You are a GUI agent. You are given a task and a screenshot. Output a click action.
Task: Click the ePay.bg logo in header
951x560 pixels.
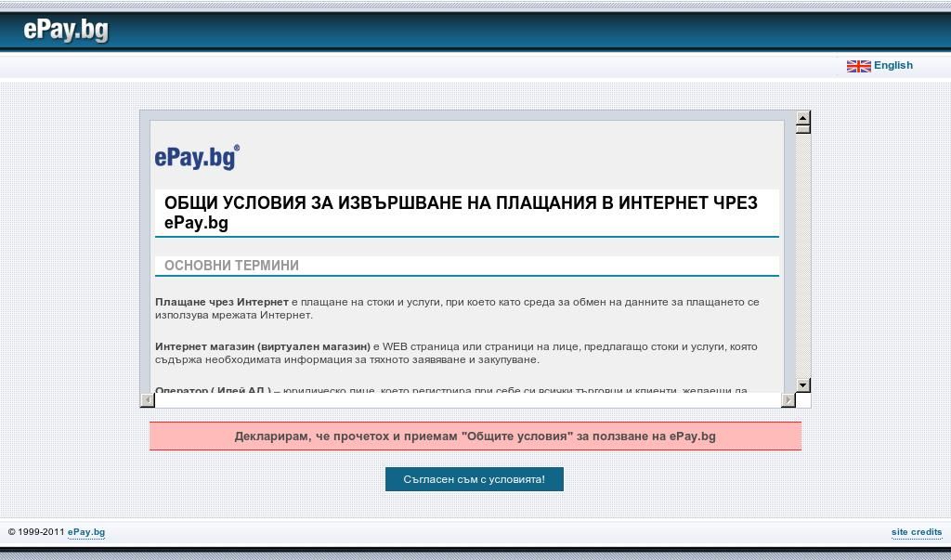[66, 30]
